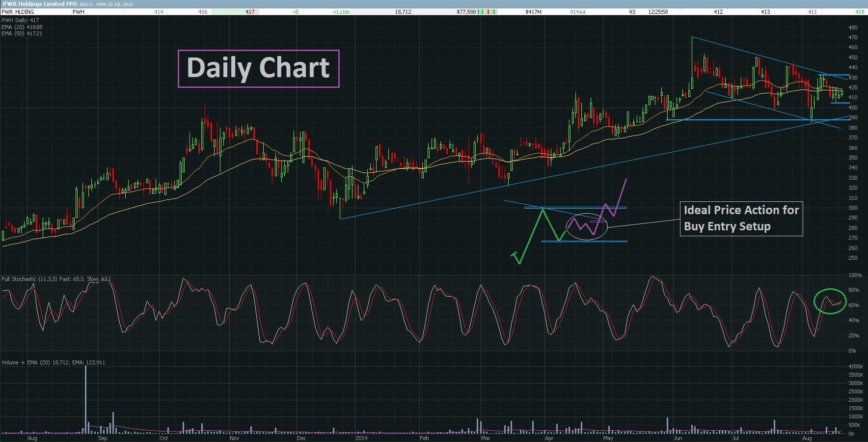Click the red 416 value in quote row
The height and width of the screenshot is (442, 868).
[203, 12]
